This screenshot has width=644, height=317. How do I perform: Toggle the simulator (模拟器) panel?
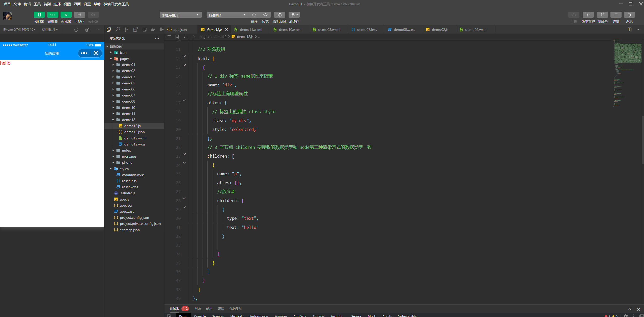(39, 15)
